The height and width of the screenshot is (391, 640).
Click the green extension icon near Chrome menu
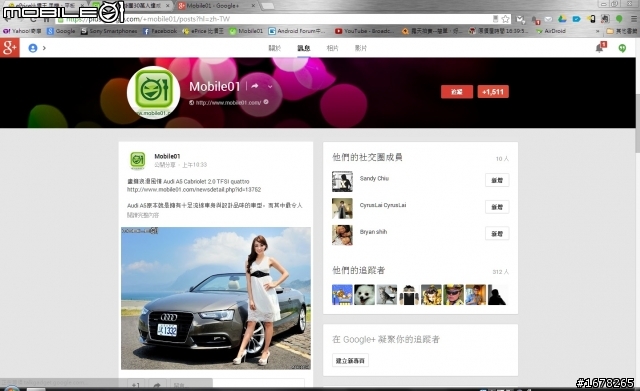coord(619,19)
